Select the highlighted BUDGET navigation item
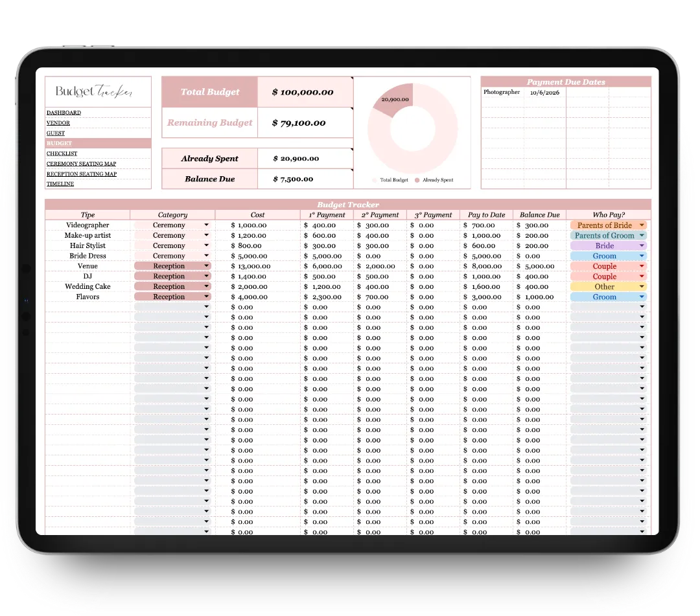Screen dimensions: 700x616 point(59,143)
